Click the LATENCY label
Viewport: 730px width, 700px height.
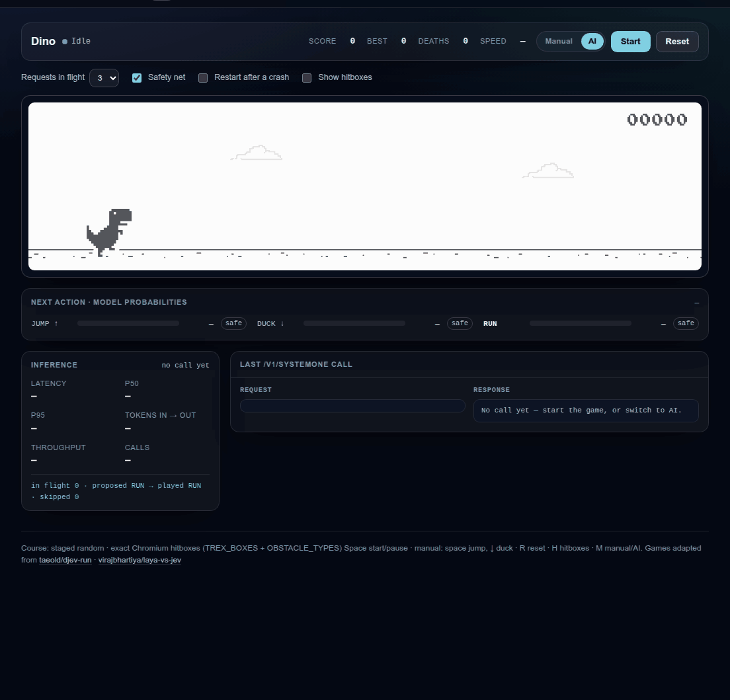click(48, 383)
